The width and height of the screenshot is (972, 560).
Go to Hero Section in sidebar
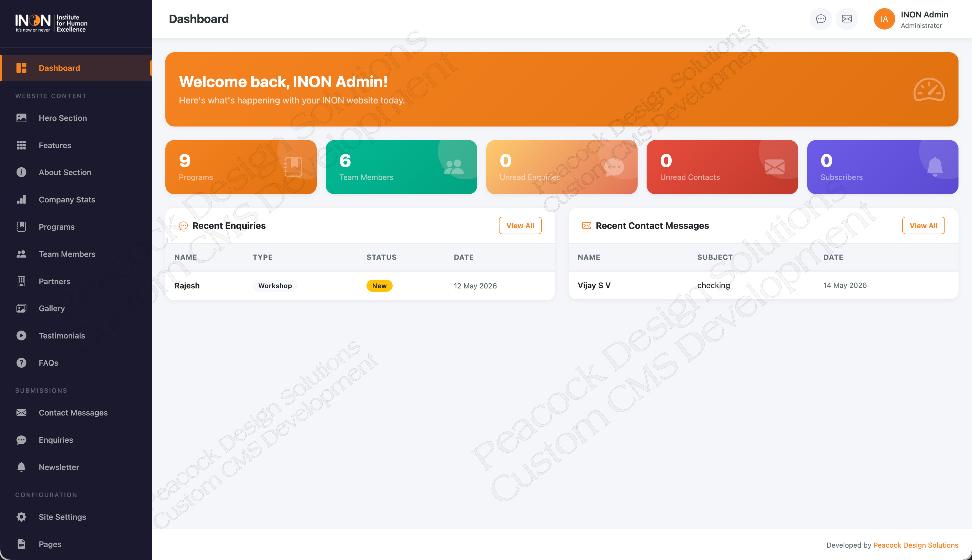pos(76,118)
